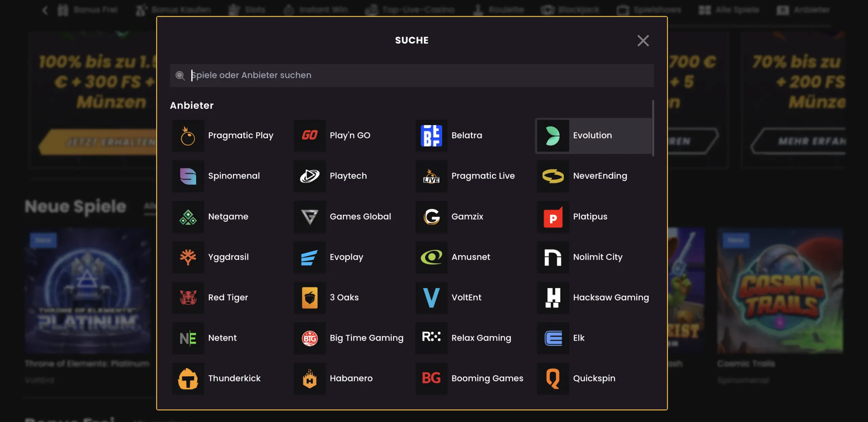Choose the Gamzix G icon
Screen dimensions: 868x422
[431, 217]
